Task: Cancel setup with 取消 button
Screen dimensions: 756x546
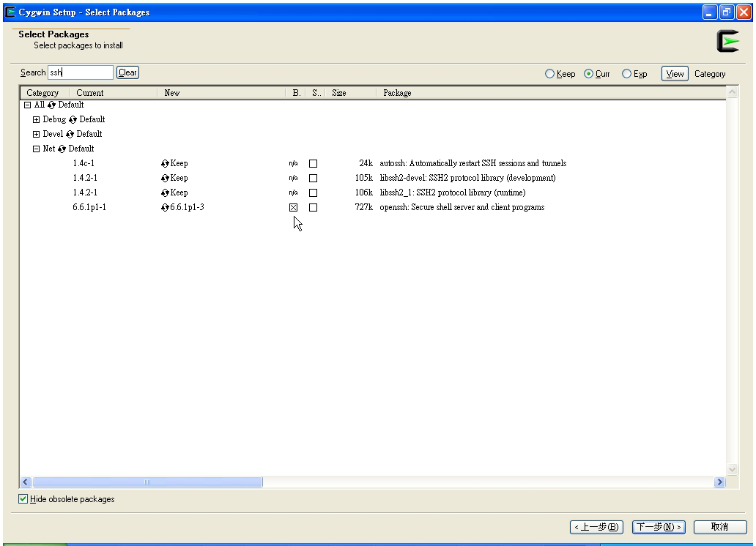Action: coord(720,527)
